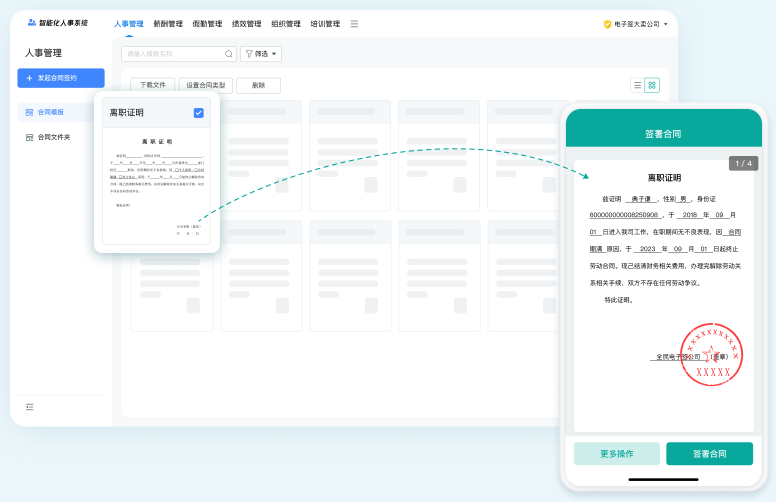
Task: Open the 培训管理 tab
Action: click(325, 24)
